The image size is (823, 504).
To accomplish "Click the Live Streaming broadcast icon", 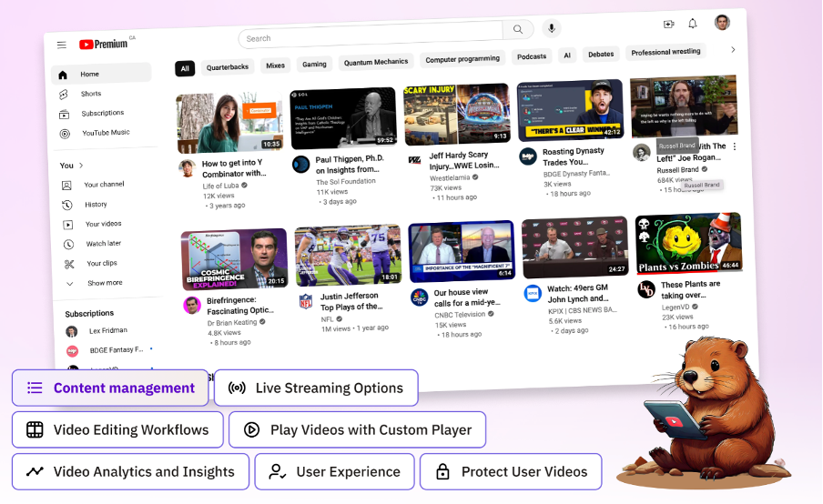I will 237,388.
